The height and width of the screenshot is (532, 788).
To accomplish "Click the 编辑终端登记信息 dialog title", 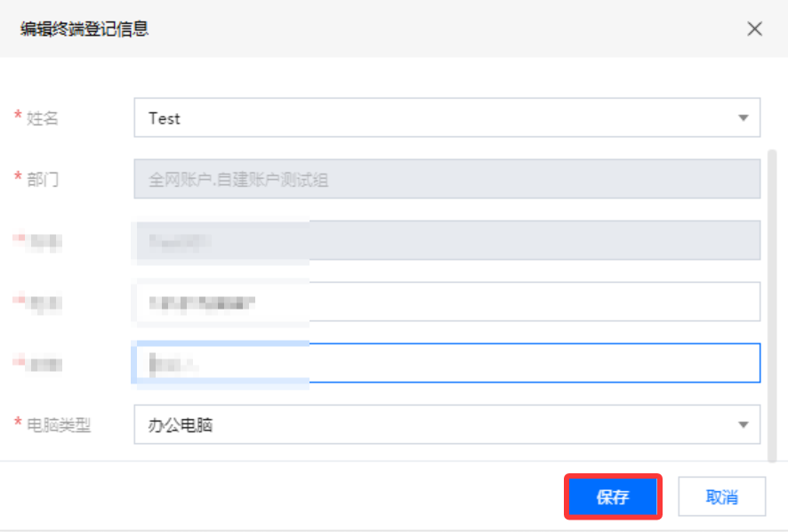I will click(84, 28).
